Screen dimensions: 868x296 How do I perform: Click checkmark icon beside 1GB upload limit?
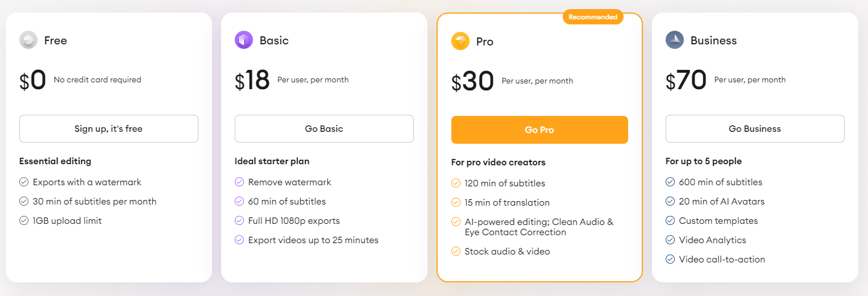click(24, 221)
